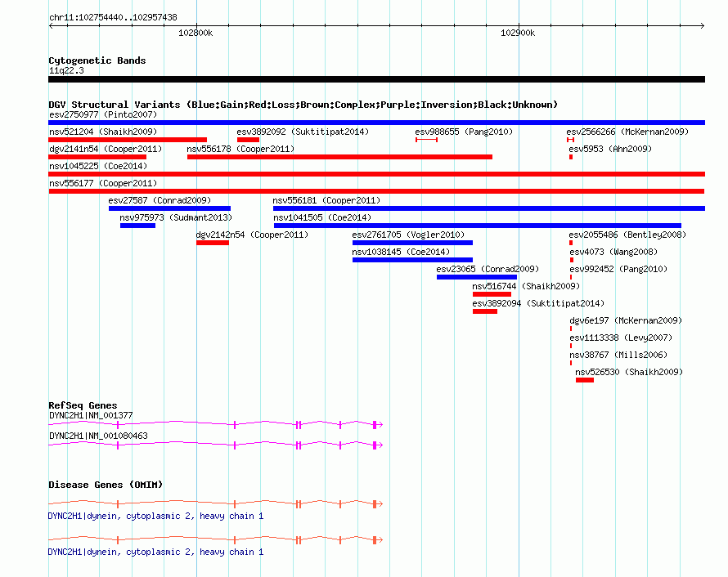Click the DGV Structural Variants track title
Image resolution: width=728 pixels, height=577 pixels.
point(303,105)
